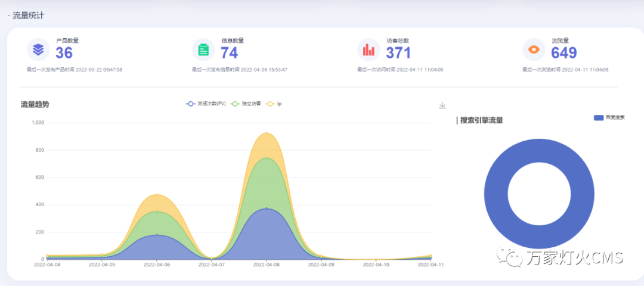
Task: Toggle the 浏览次数(PV) legend series
Action: pyautogui.click(x=206, y=104)
